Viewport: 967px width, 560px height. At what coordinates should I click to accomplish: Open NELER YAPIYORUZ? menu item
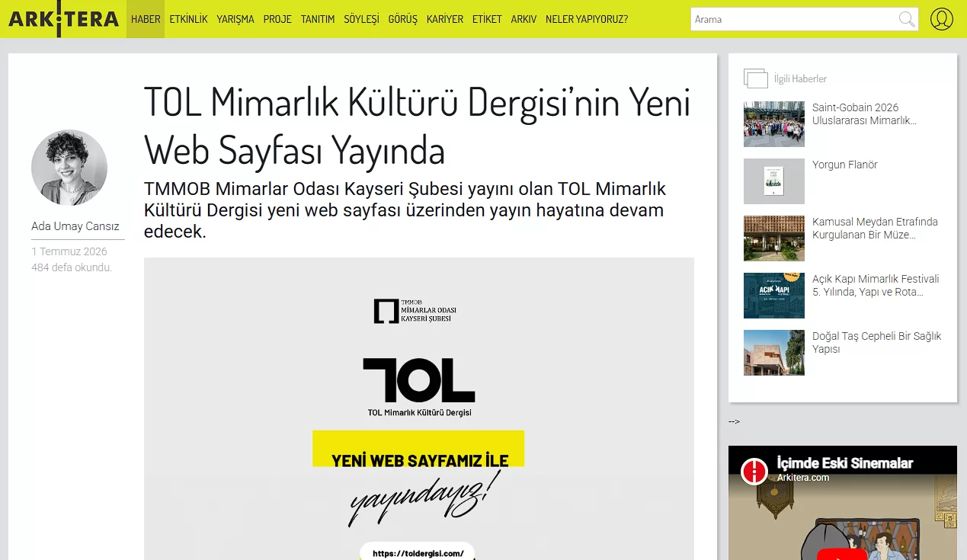coord(587,19)
